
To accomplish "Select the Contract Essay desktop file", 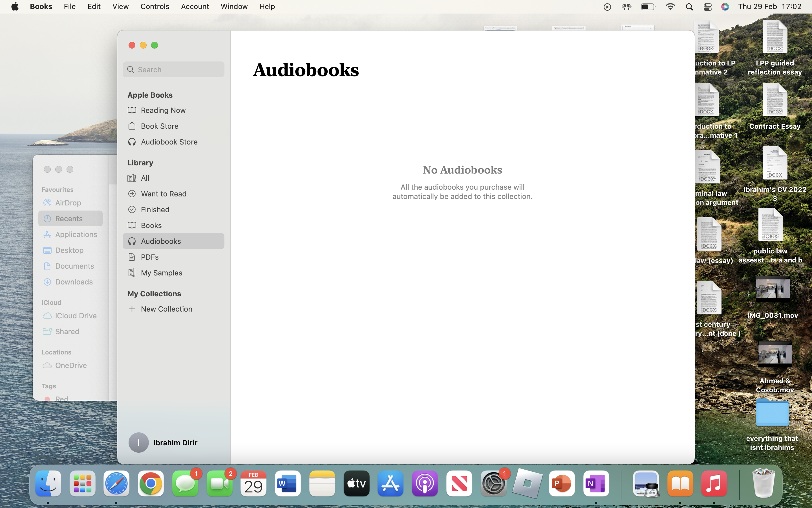I will [x=775, y=107].
